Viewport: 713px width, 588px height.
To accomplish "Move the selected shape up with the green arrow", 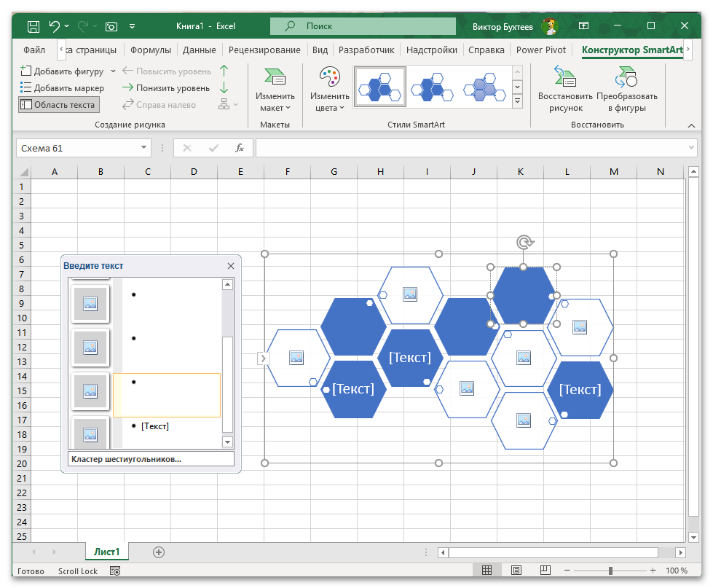I will tap(224, 71).
